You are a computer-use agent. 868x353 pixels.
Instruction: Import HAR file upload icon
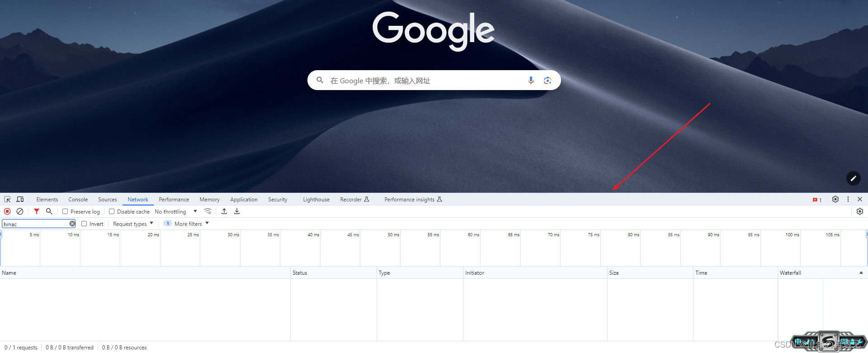[224, 211]
